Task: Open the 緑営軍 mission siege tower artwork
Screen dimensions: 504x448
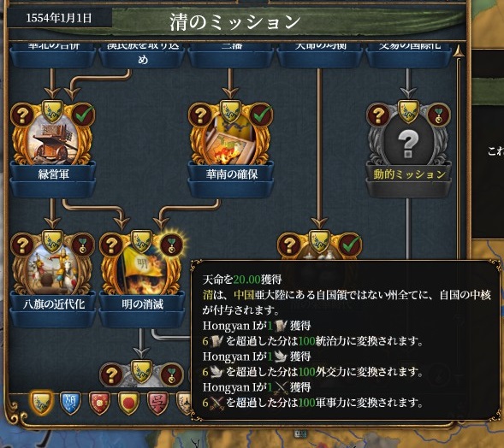Action: [x=53, y=139]
